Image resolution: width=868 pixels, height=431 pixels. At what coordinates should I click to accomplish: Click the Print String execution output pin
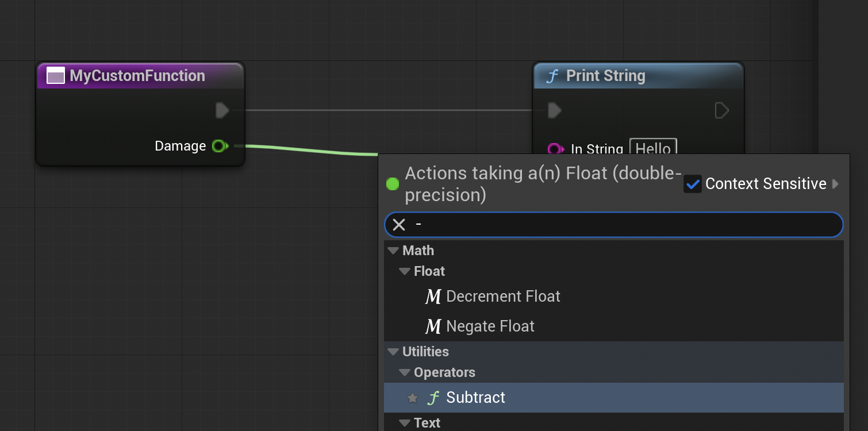click(721, 110)
